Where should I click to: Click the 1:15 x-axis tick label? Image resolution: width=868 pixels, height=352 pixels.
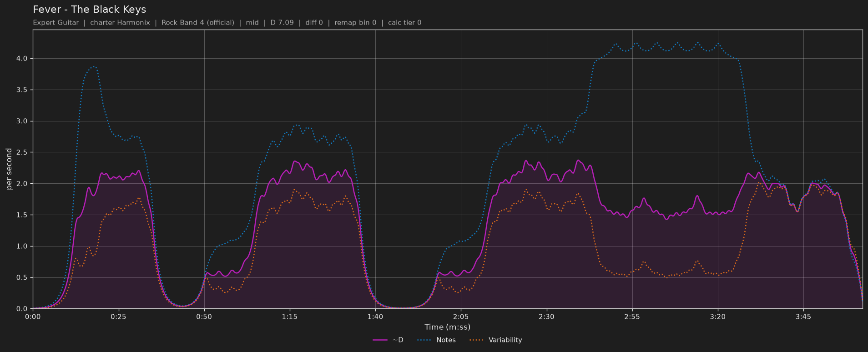coord(290,317)
